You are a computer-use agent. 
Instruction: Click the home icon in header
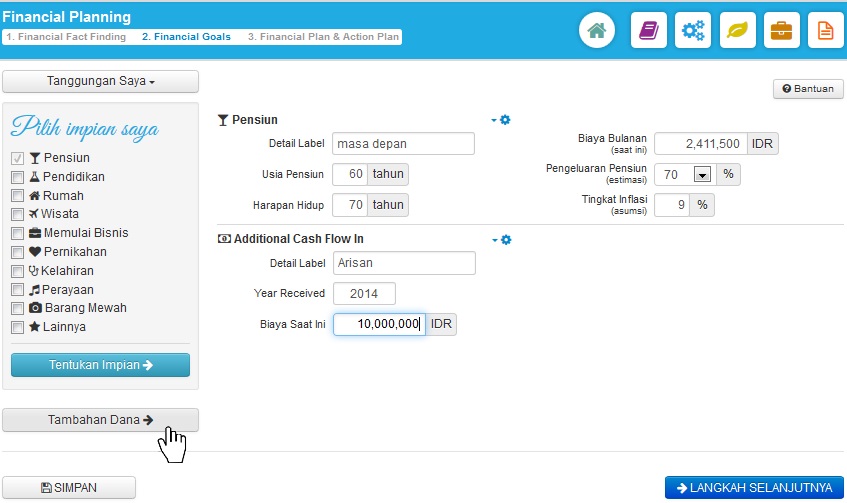tap(597, 31)
